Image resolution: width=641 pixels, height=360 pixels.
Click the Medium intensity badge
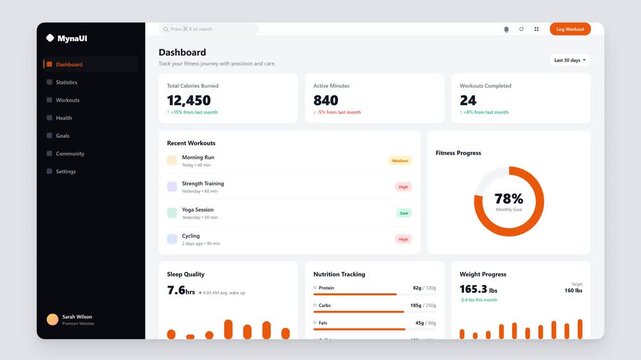[400, 161]
